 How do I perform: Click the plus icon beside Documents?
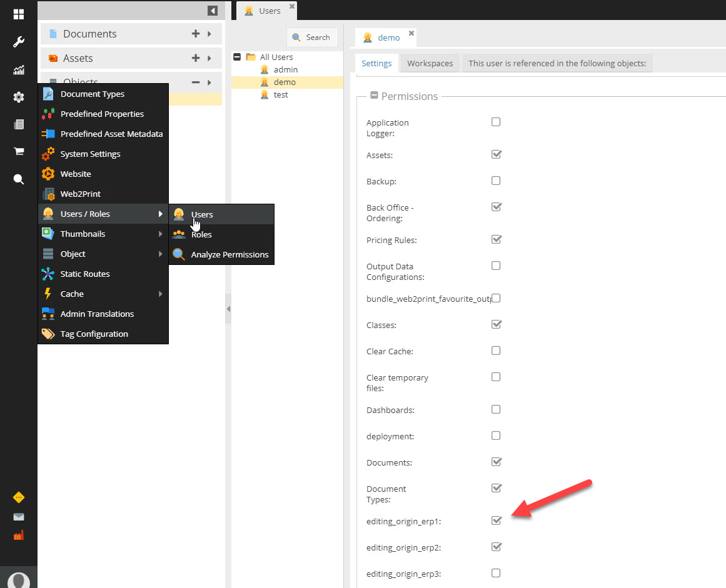196,34
